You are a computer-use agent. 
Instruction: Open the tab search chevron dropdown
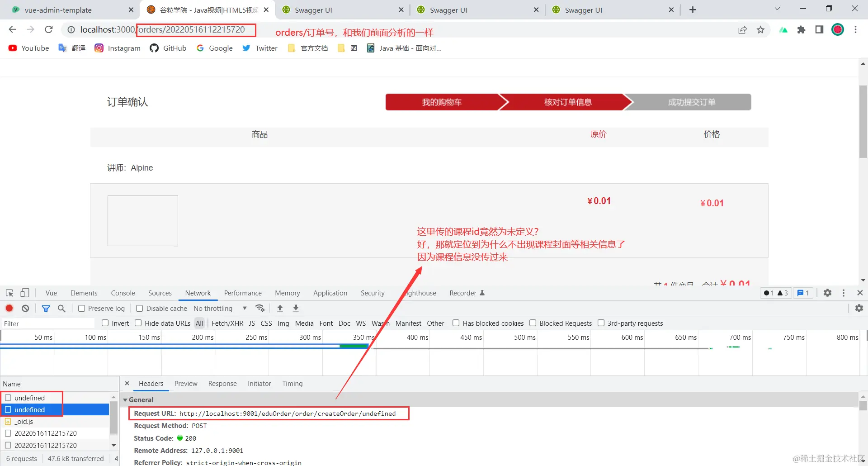pyautogui.click(x=777, y=9)
